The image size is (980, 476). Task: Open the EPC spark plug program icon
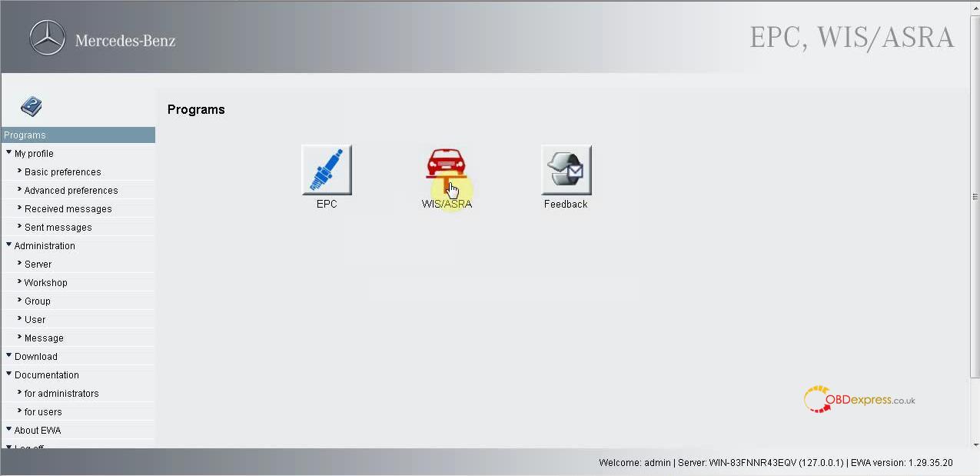[x=327, y=170]
